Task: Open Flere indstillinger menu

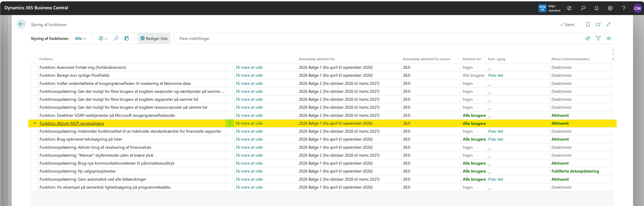Action: 194,38
